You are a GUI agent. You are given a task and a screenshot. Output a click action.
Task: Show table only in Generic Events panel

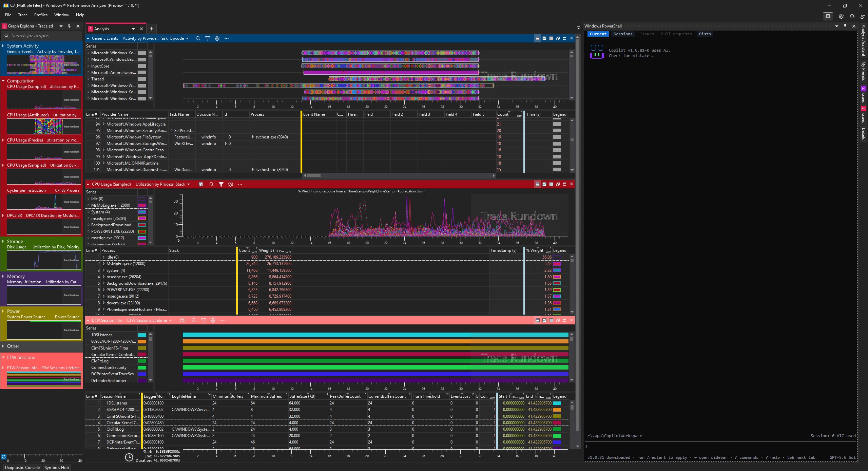coord(551,38)
